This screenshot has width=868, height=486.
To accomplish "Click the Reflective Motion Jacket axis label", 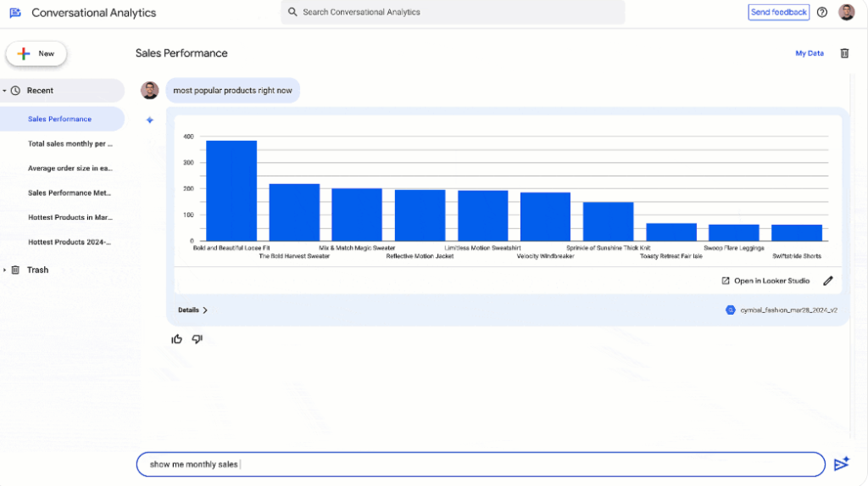I will (x=420, y=256).
